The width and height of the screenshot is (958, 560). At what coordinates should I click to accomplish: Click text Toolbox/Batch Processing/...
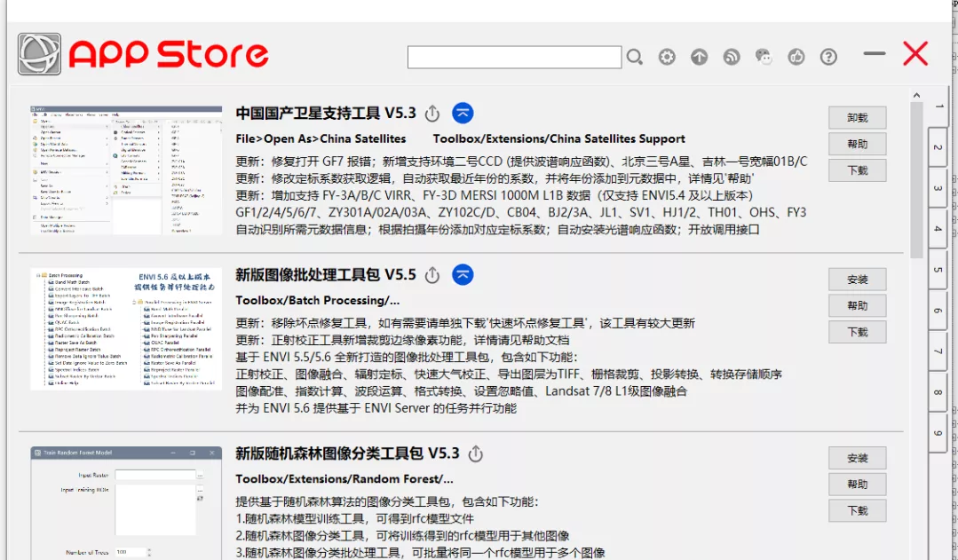pyautogui.click(x=318, y=301)
